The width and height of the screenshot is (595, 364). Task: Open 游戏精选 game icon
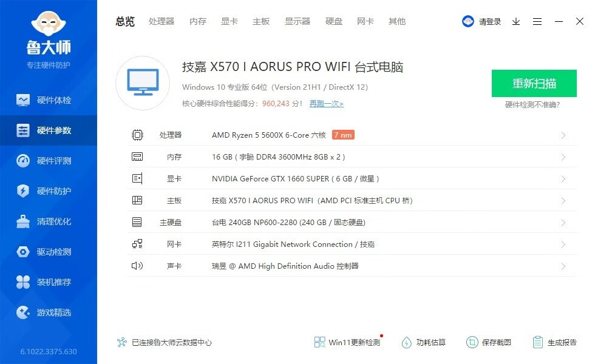click(x=23, y=312)
